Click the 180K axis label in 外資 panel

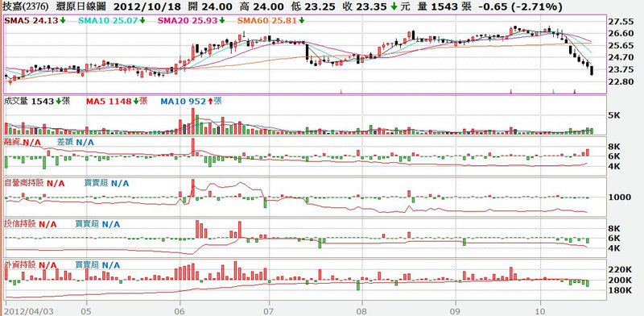pyautogui.click(x=620, y=290)
